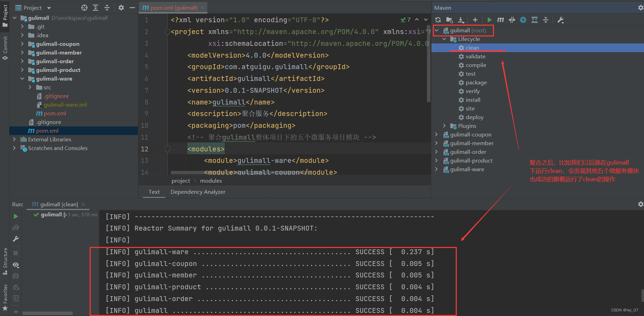Open Maven settings wrench
Screen dimensions: 644x316
560,20
